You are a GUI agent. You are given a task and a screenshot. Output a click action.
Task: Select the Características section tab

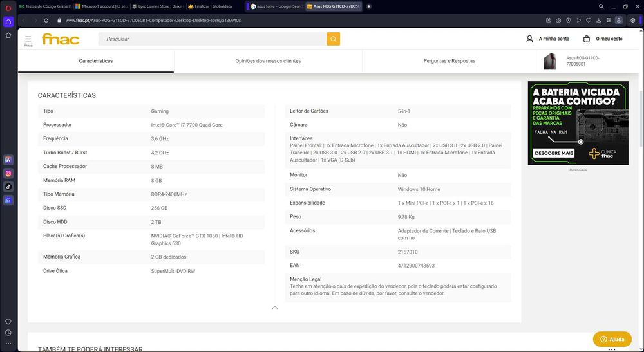[96, 61]
